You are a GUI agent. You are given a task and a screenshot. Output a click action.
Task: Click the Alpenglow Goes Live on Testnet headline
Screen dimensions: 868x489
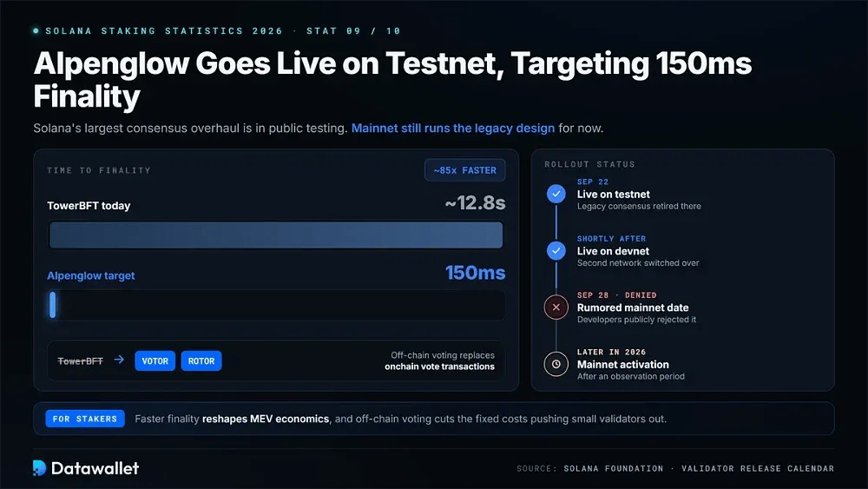tap(392, 80)
